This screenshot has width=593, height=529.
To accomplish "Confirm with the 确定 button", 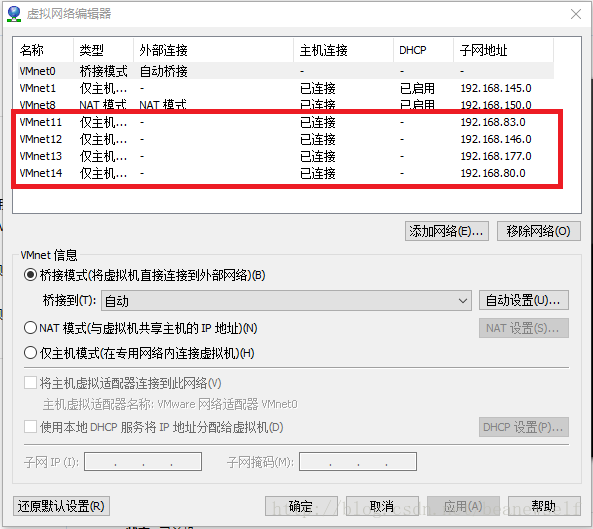I will point(301,506).
